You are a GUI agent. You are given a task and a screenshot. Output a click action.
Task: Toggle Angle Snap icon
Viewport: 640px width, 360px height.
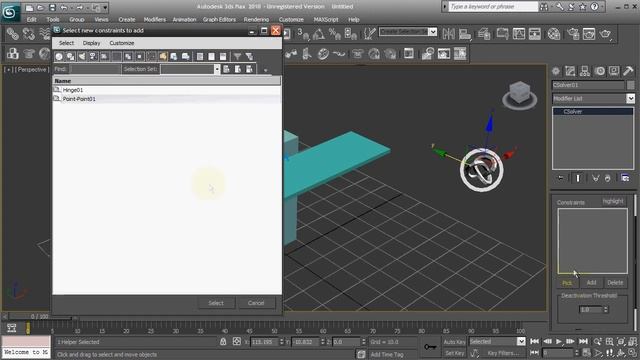(x=319, y=33)
